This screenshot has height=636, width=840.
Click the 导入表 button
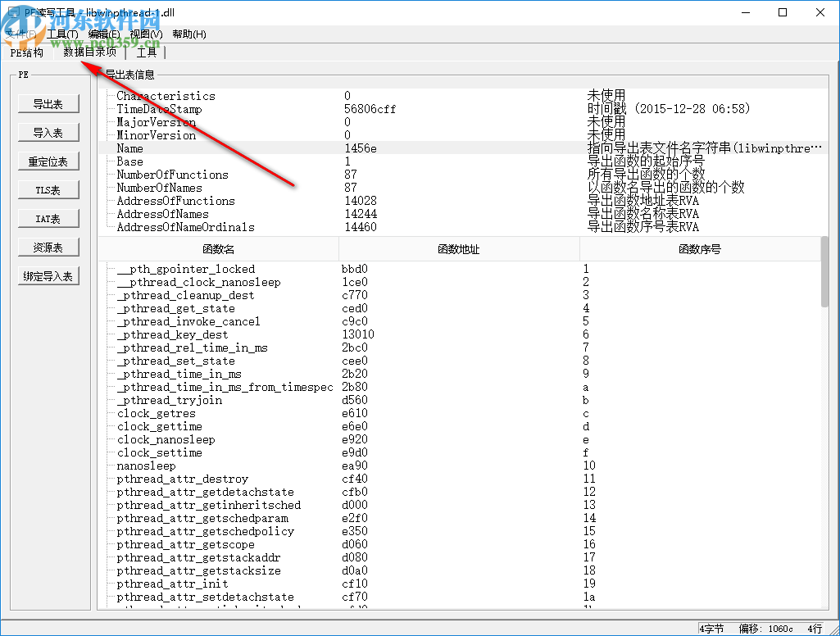pos(48,133)
